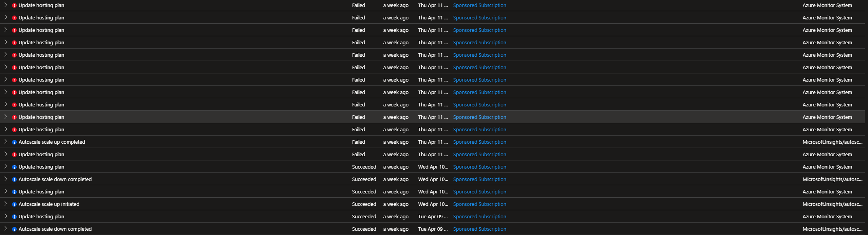The height and width of the screenshot is (235, 868).
Task: Expand the Tue Apr 09 Update hosting plan row
Action: [x=6, y=216]
